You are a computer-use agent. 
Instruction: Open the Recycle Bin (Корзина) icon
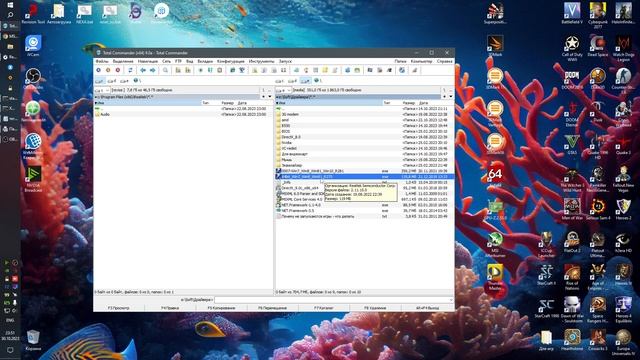coord(33,340)
